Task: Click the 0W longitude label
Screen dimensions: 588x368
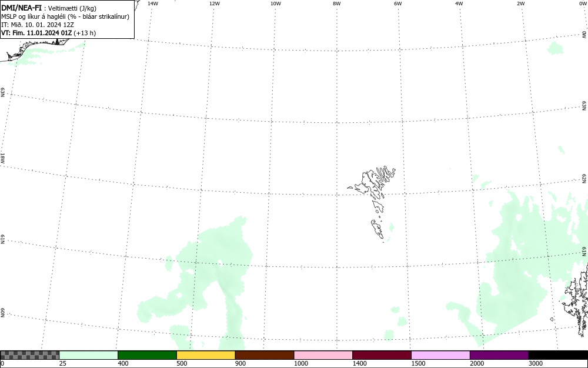Action: click(582, 4)
